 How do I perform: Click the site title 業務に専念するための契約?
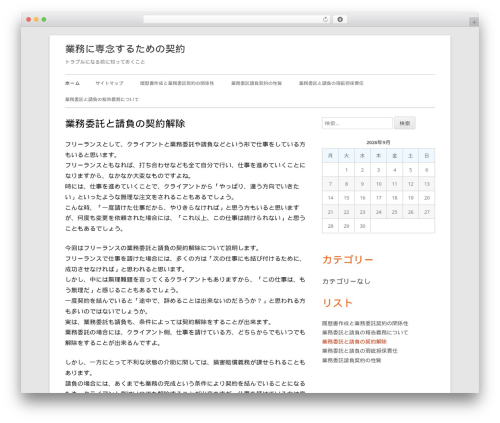point(125,49)
